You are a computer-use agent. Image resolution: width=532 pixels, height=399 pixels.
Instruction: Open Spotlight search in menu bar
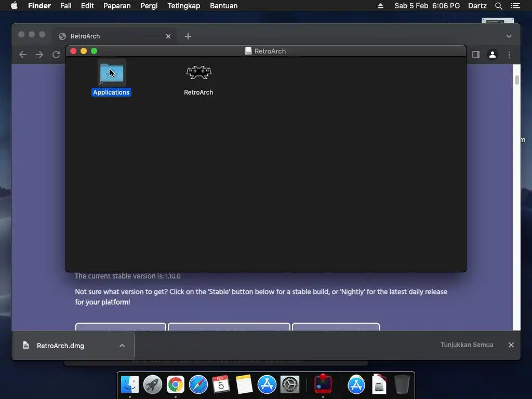(498, 6)
